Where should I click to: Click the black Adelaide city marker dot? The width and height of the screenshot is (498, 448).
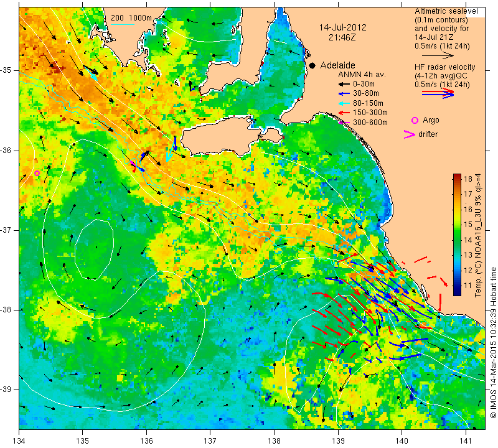pos(312,65)
